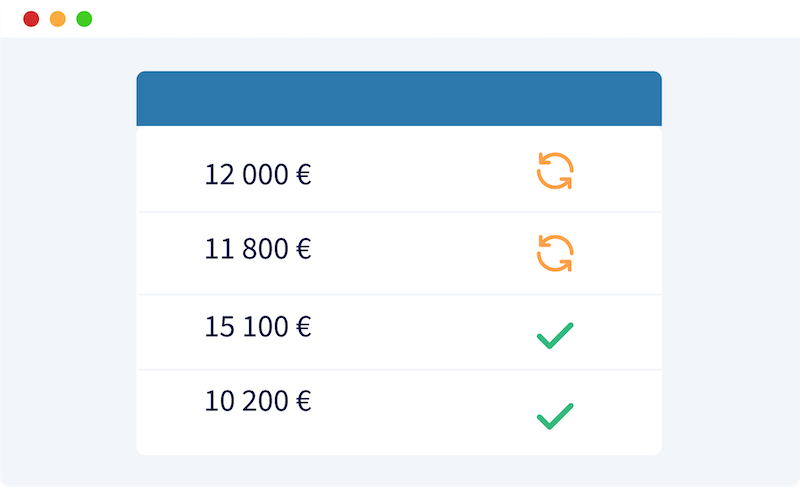The width and height of the screenshot is (800, 487).
Task: Click the euro symbol after 11 800
Action: [304, 249]
